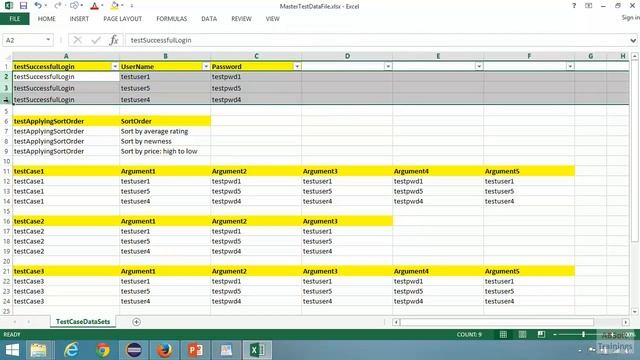Click the Insert Function fx icon
Screen dimensions: 640x360
114,40
